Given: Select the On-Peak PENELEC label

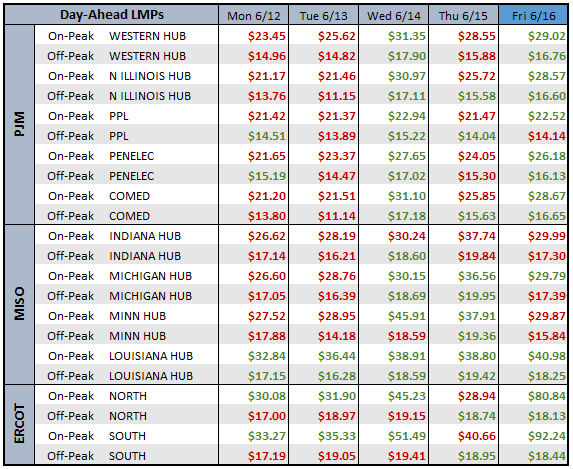Looking at the screenshot, I should 101,156.
